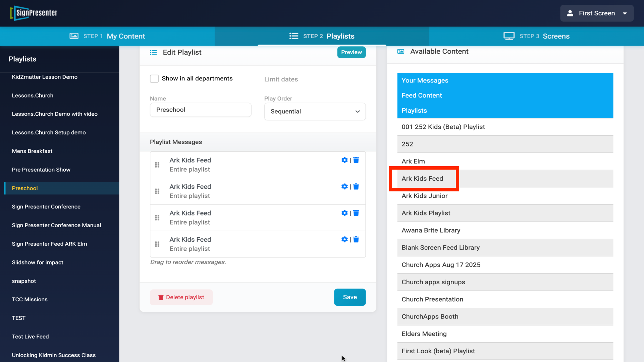This screenshot has height=362, width=644.
Task: Expand the First Screen account menu
Action: (x=625, y=13)
